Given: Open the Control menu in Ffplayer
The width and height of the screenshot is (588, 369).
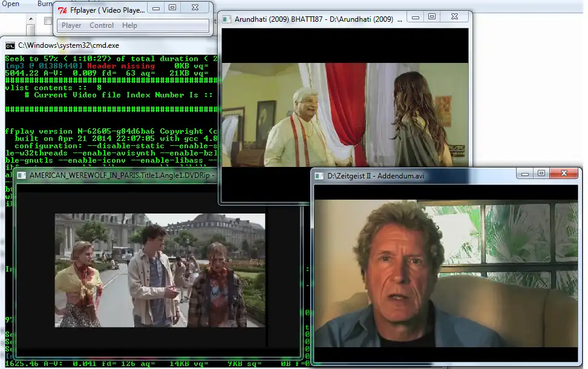Looking at the screenshot, I should pos(101,25).
